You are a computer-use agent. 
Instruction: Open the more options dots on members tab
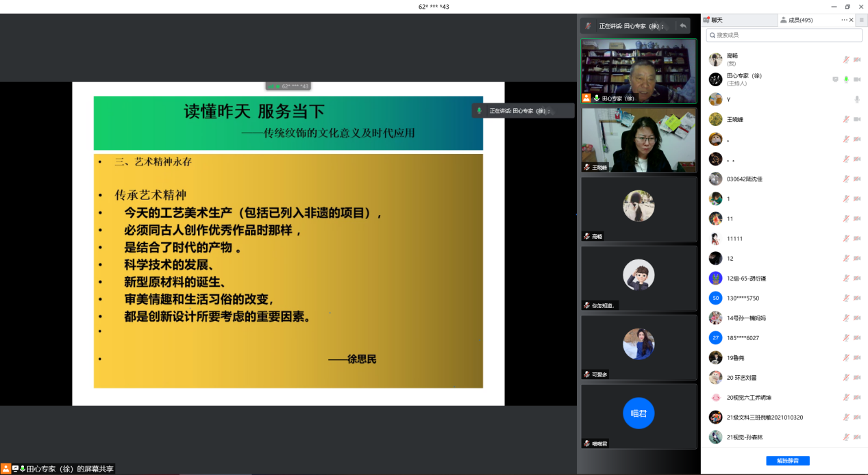844,21
